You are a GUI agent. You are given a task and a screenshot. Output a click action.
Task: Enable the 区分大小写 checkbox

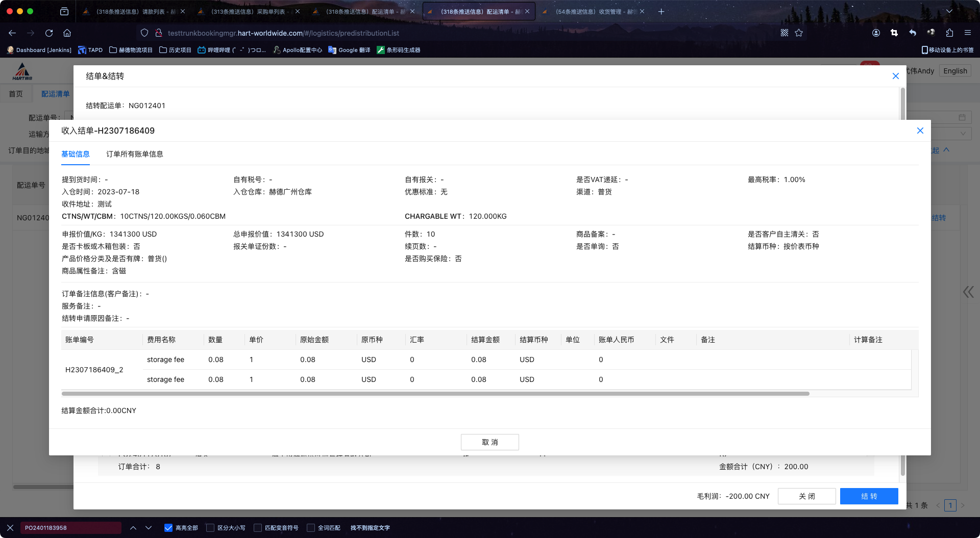(210, 528)
